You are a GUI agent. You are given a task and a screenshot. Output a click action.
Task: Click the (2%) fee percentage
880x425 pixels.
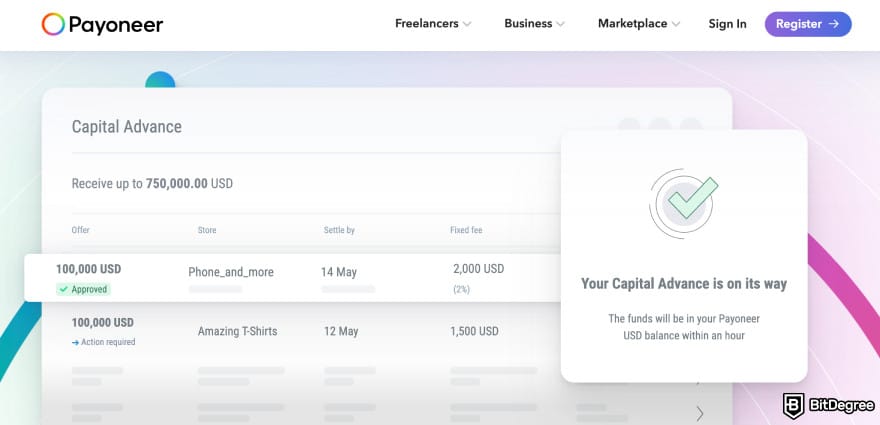461,290
